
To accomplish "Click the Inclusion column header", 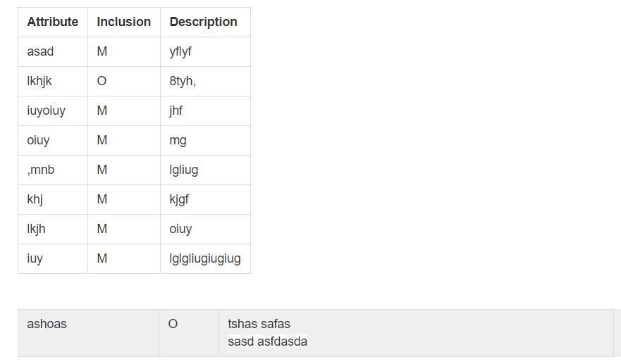I will [x=124, y=22].
